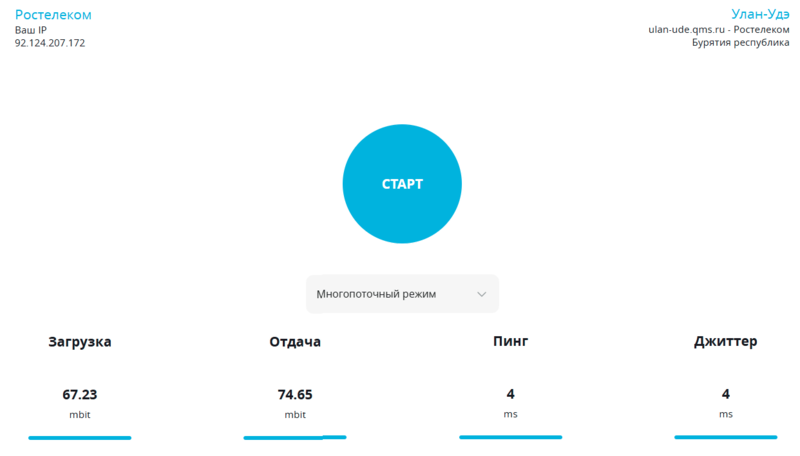The width and height of the screenshot is (800, 456).
Task: Click the chevron arrow in the mode selector
Action: pos(482,294)
